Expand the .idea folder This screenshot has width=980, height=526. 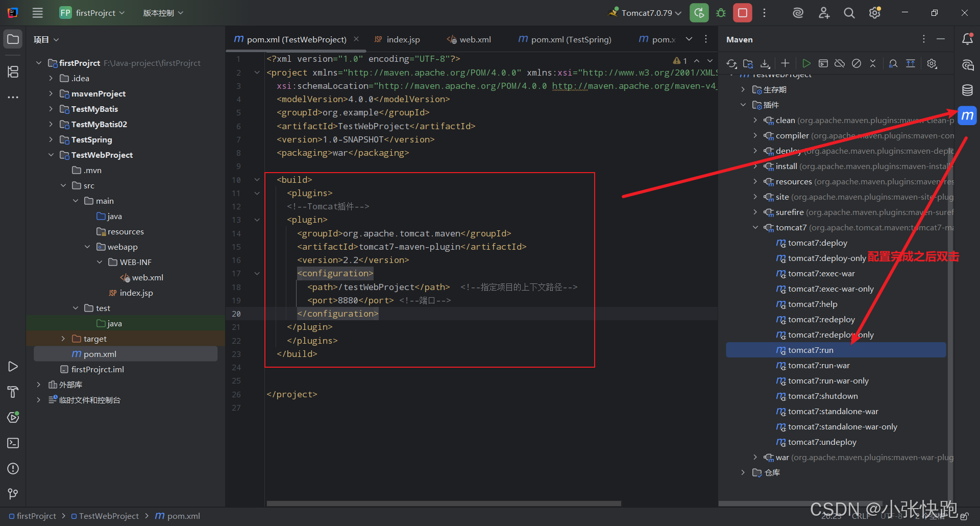pyautogui.click(x=51, y=78)
